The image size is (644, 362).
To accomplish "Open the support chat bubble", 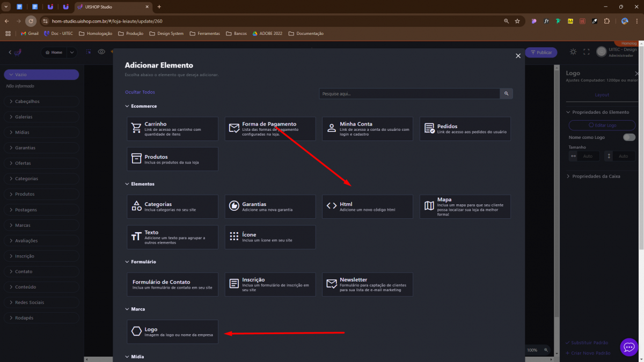I will tap(629, 347).
